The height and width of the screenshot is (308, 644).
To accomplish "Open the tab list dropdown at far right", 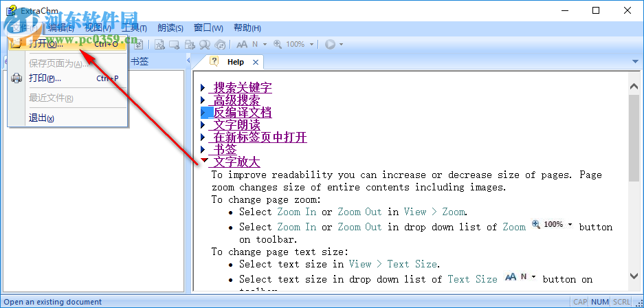I will (x=636, y=62).
